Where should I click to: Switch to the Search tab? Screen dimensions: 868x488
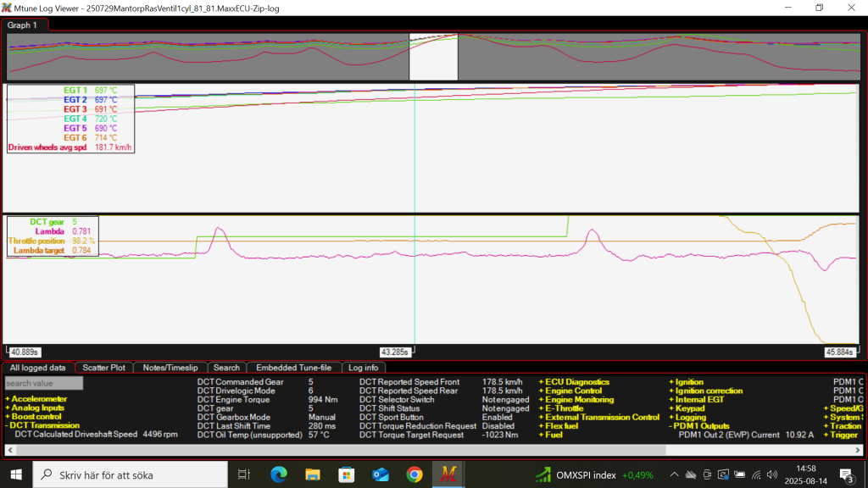click(x=226, y=368)
